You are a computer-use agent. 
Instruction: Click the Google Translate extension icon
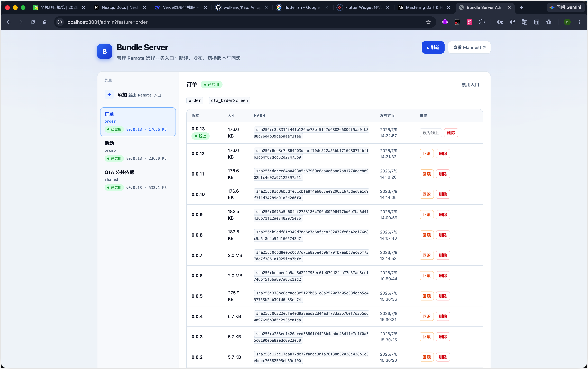(524, 22)
